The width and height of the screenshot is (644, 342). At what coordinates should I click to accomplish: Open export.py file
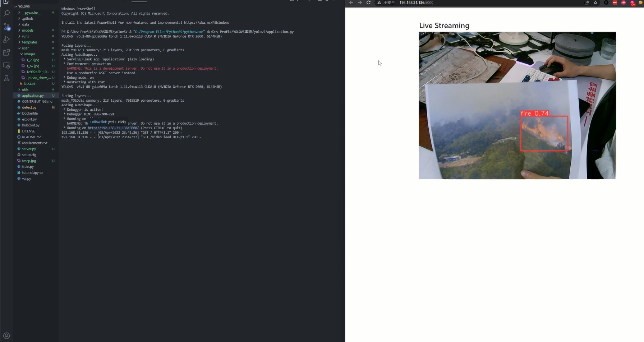click(x=36, y=119)
